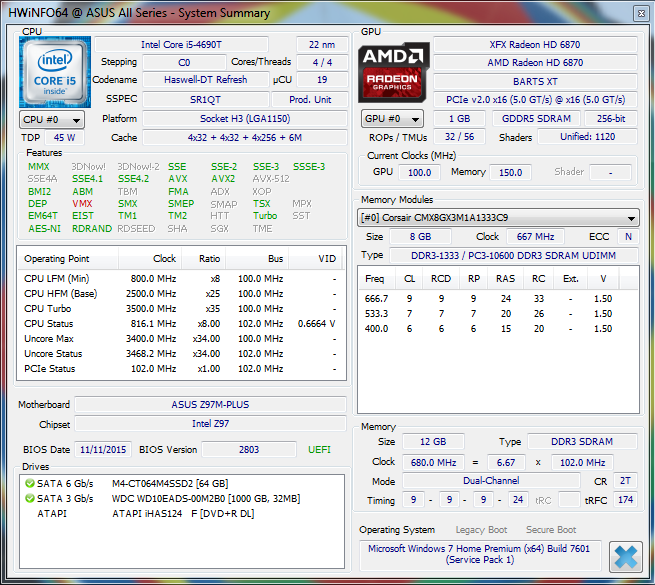The height and width of the screenshot is (585, 655).
Task: Click green check icon for SATA 3 Gb/s
Action: [30, 499]
